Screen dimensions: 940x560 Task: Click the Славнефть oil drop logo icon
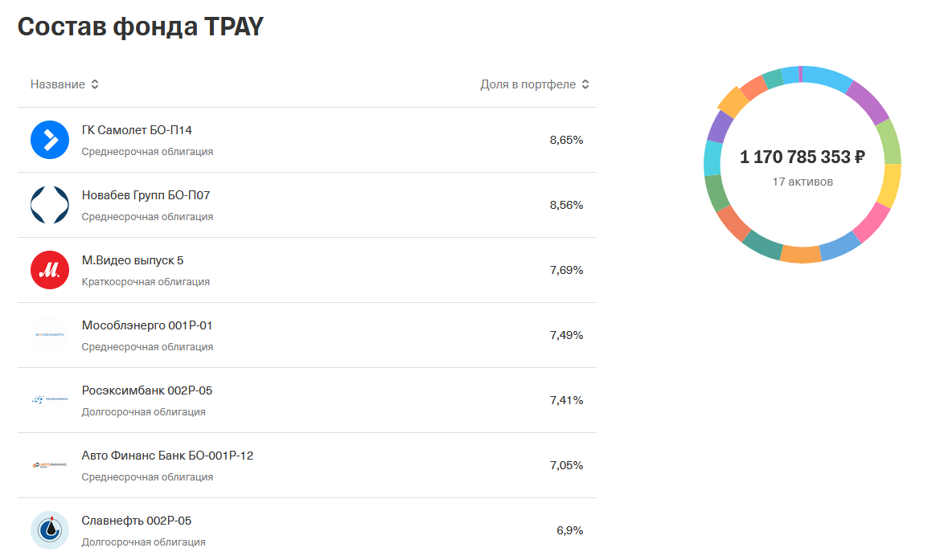(50, 530)
